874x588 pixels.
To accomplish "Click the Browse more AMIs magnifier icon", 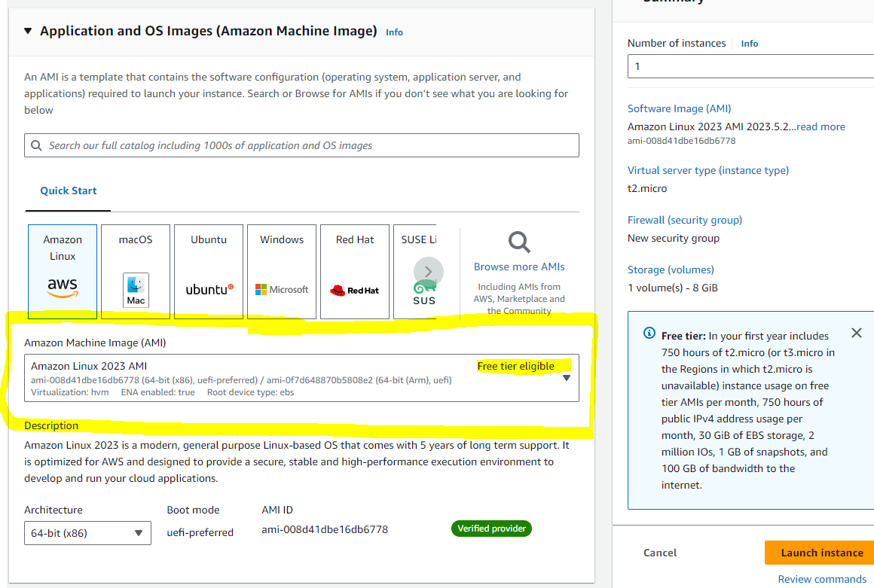I will (519, 242).
